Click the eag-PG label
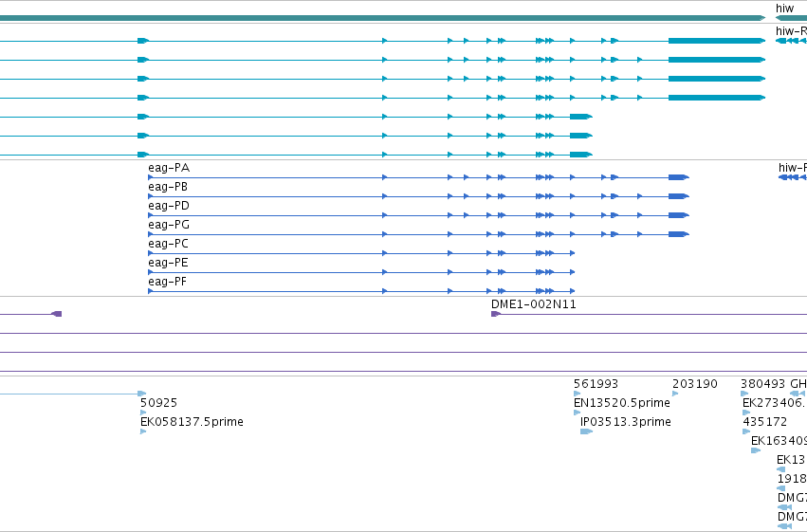 (x=169, y=225)
